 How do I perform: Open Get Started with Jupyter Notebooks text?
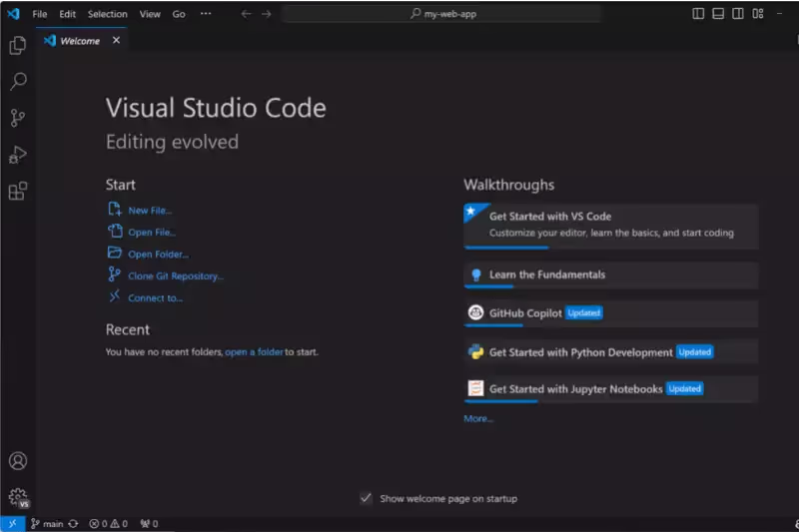pyautogui.click(x=576, y=389)
